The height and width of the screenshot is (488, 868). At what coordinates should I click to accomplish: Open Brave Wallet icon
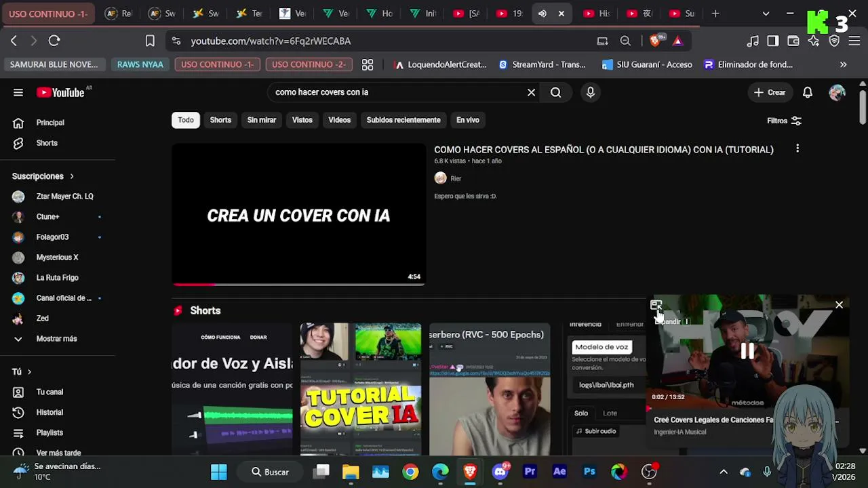(x=793, y=41)
